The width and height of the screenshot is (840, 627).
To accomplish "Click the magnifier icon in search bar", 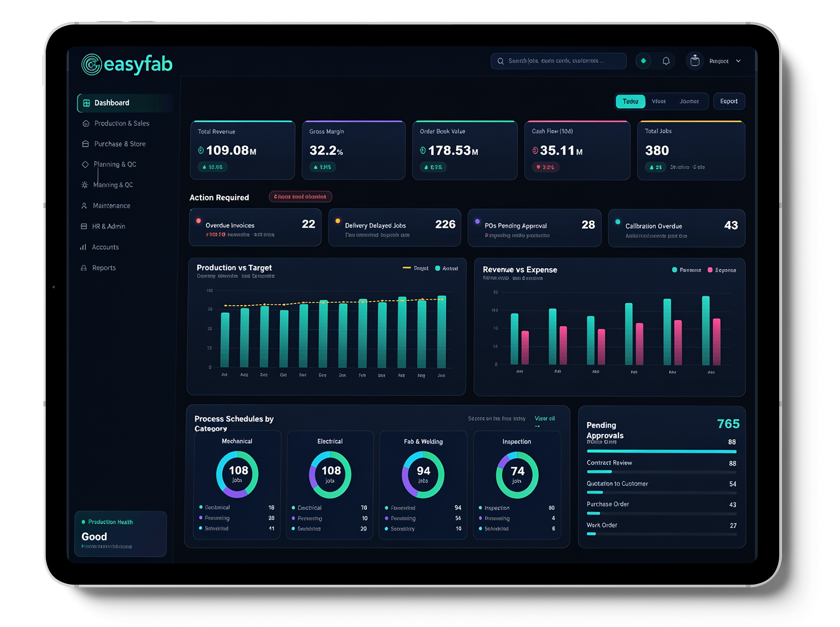I will point(501,61).
